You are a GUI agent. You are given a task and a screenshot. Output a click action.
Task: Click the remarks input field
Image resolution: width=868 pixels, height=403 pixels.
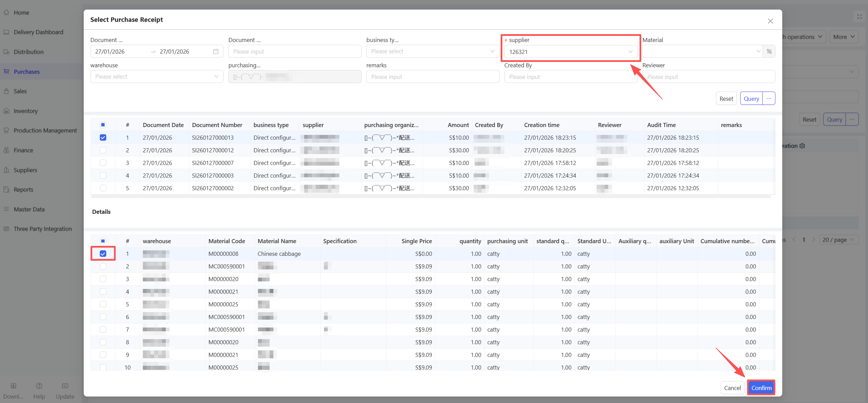(432, 77)
